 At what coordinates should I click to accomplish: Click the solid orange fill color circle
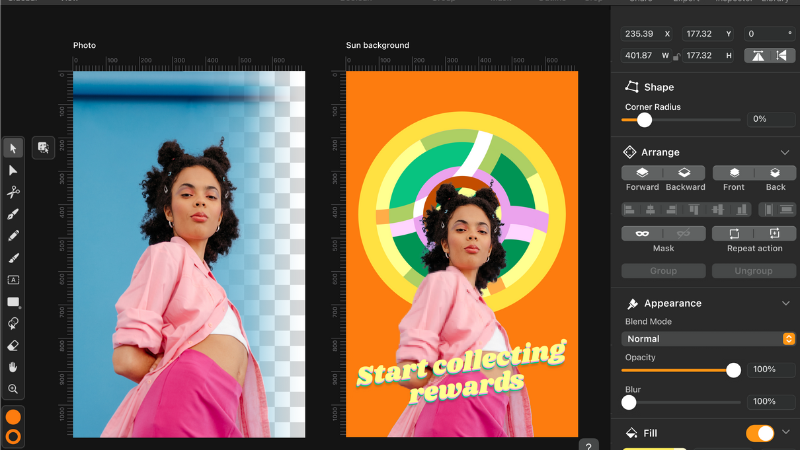[14, 417]
